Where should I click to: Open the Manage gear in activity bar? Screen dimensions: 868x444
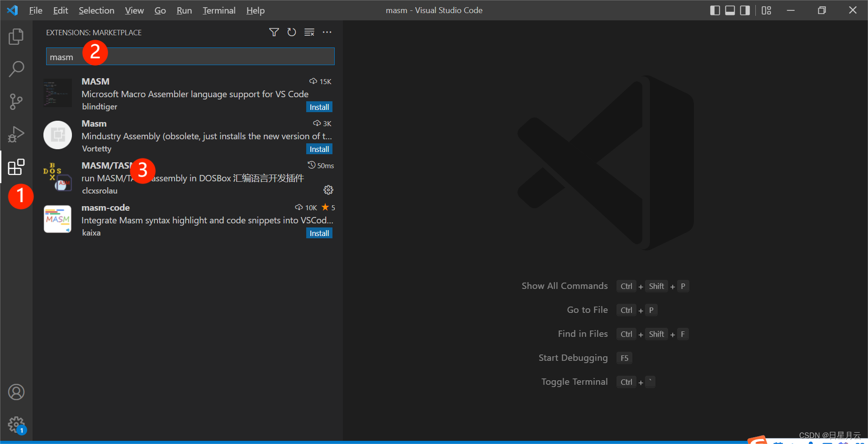pos(16,425)
